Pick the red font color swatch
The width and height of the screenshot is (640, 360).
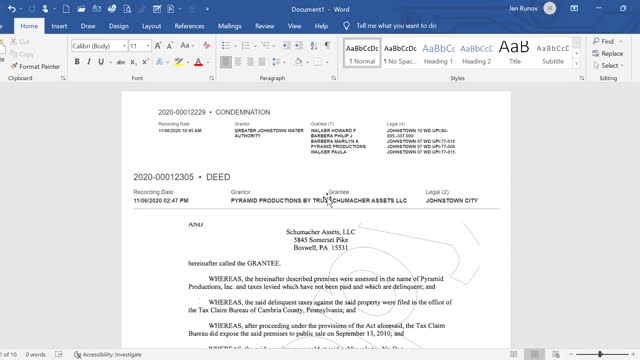pyautogui.click(x=198, y=62)
